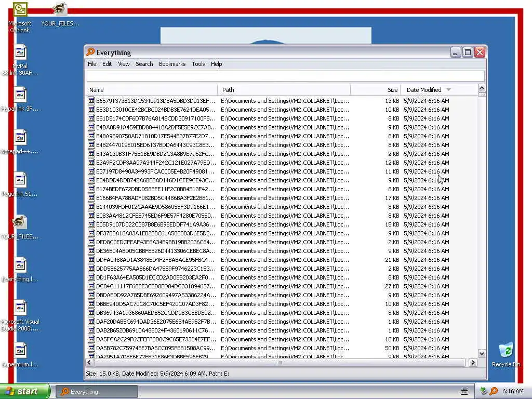Open the Recycle Bin desktop icon
532x399 pixels.
click(506, 350)
